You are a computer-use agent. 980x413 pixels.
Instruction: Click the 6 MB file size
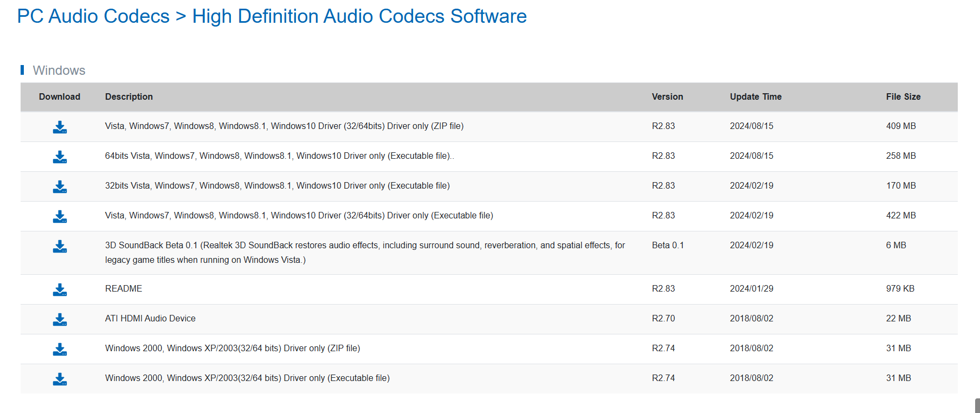tap(896, 245)
